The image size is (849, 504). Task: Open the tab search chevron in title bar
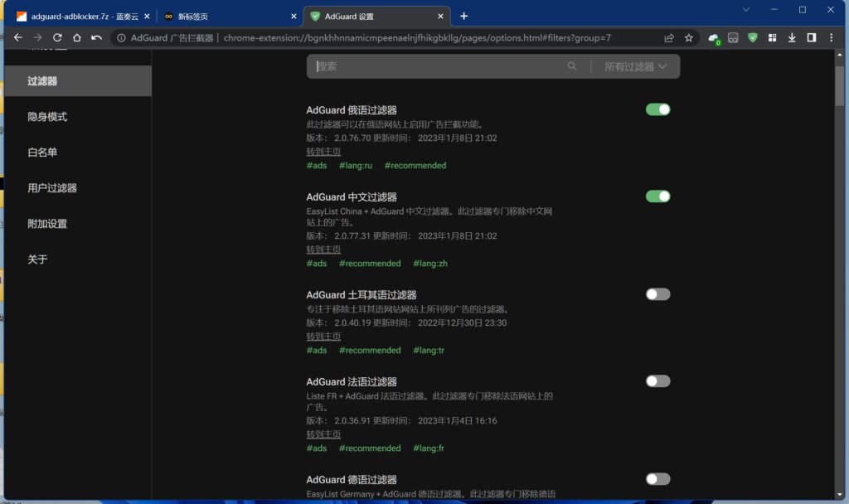pyautogui.click(x=746, y=10)
